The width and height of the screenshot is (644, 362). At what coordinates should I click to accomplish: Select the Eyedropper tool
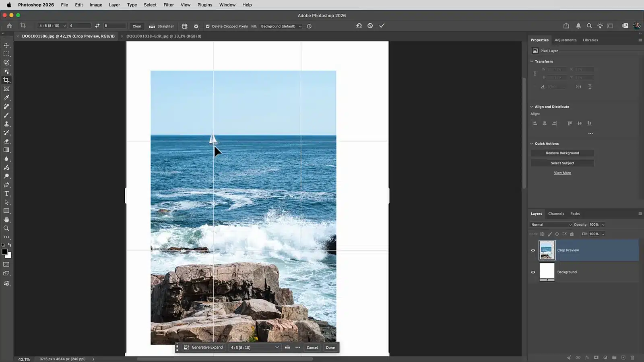pos(6,98)
